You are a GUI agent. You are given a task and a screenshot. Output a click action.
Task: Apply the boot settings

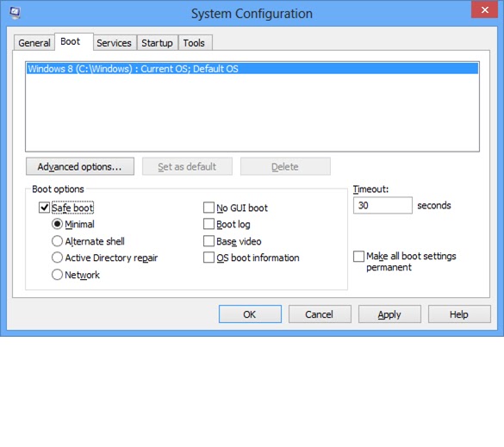click(389, 314)
